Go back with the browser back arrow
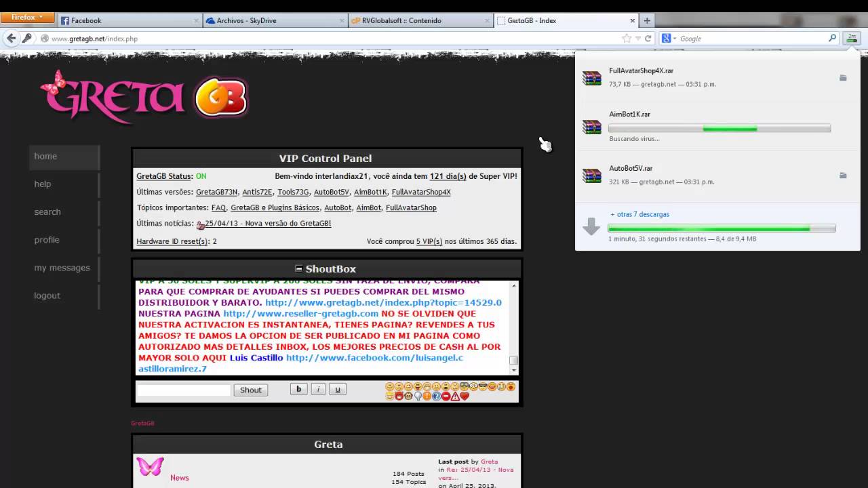This screenshot has height=488, width=868. point(11,39)
